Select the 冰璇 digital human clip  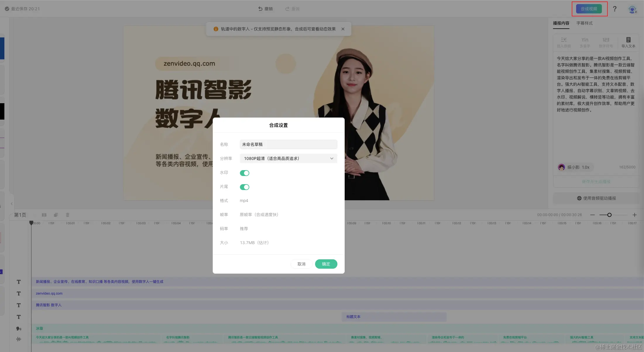pos(338,328)
